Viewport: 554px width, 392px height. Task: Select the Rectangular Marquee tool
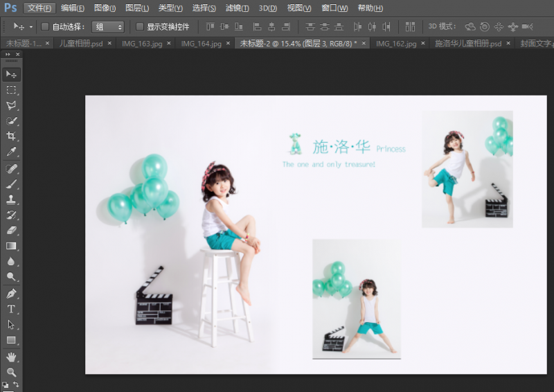pos(11,90)
